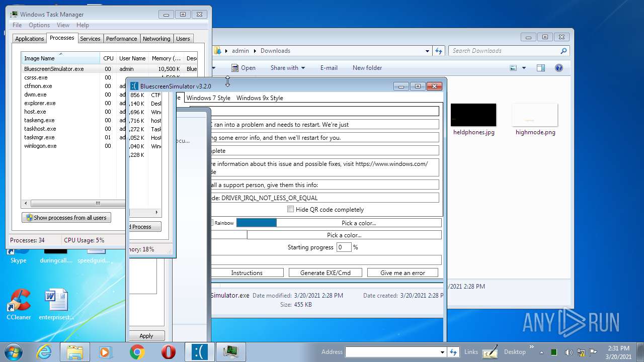Sort processes by the CPU column

pyautogui.click(x=108, y=58)
